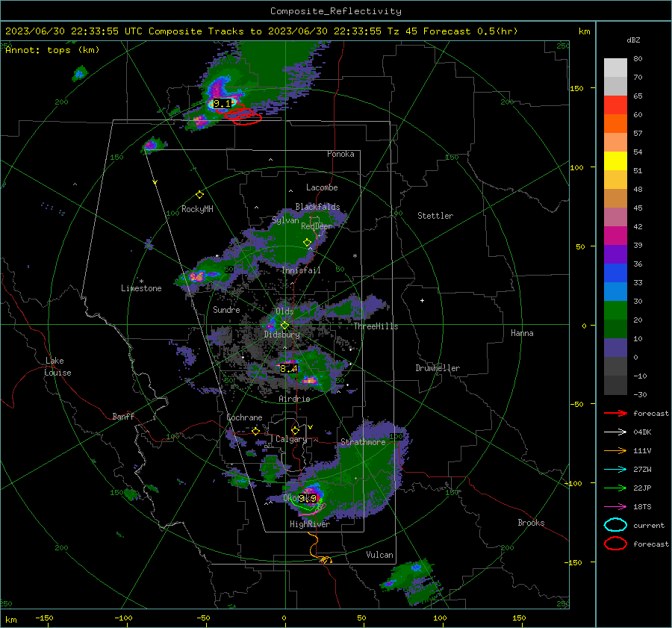Image resolution: width=672 pixels, height=628 pixels.
Task: Select the Innisfail label
Action: coord(301,270)
